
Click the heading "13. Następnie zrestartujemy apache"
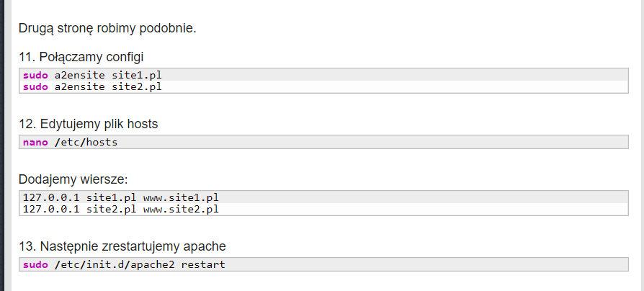click(123, 246)
